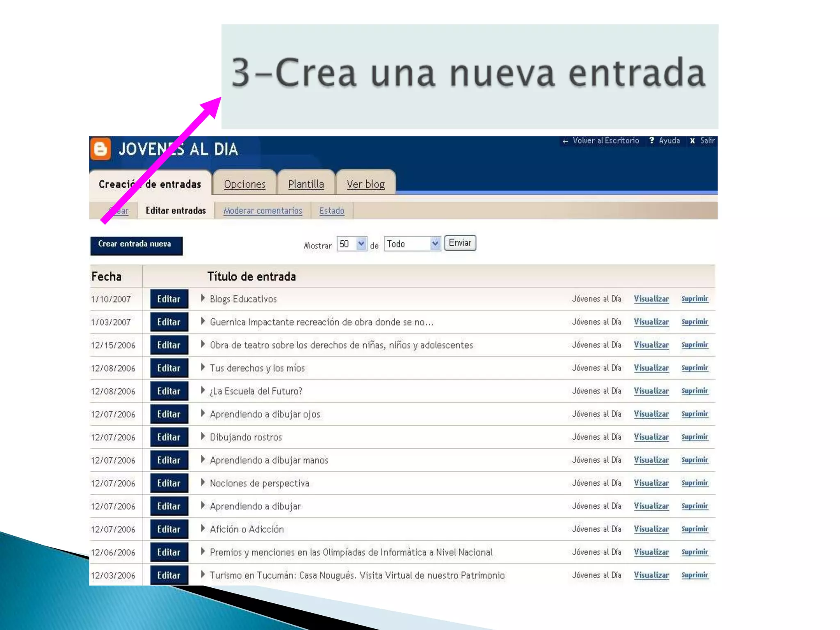Click the orange Blogger logo icon
The width and height of the screenshot is (840, 630).
[x=100, y=148]
